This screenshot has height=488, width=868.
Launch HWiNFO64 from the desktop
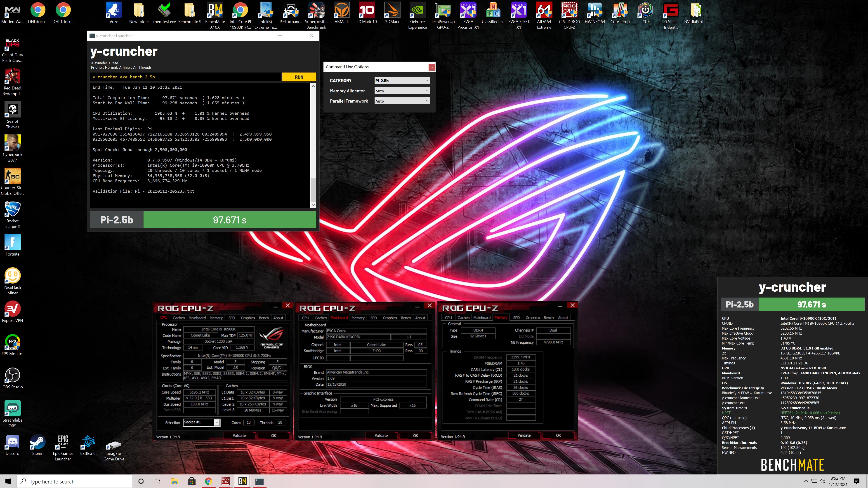pyautogui.click(x=595, y=13)
